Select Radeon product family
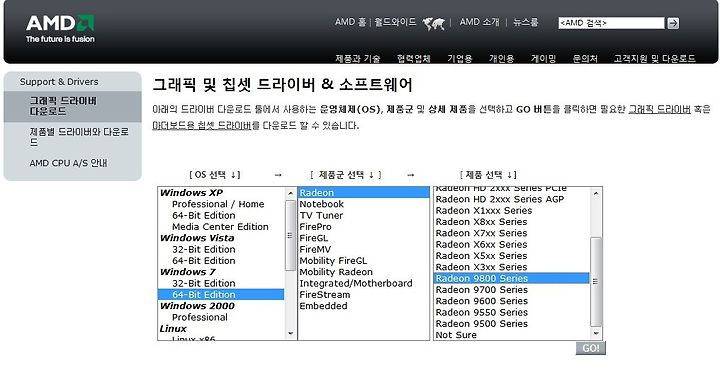 pos(364,193)
